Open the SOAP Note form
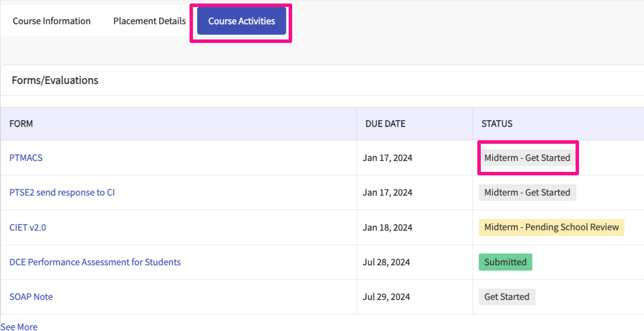644x331 pixels. point(31,297)
